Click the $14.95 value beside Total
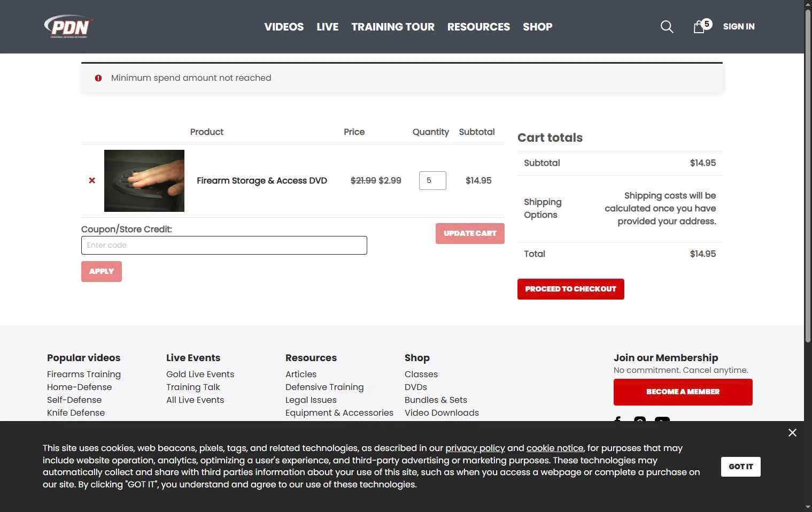Screen dimensions: 812x512 (x=703, y=254)
